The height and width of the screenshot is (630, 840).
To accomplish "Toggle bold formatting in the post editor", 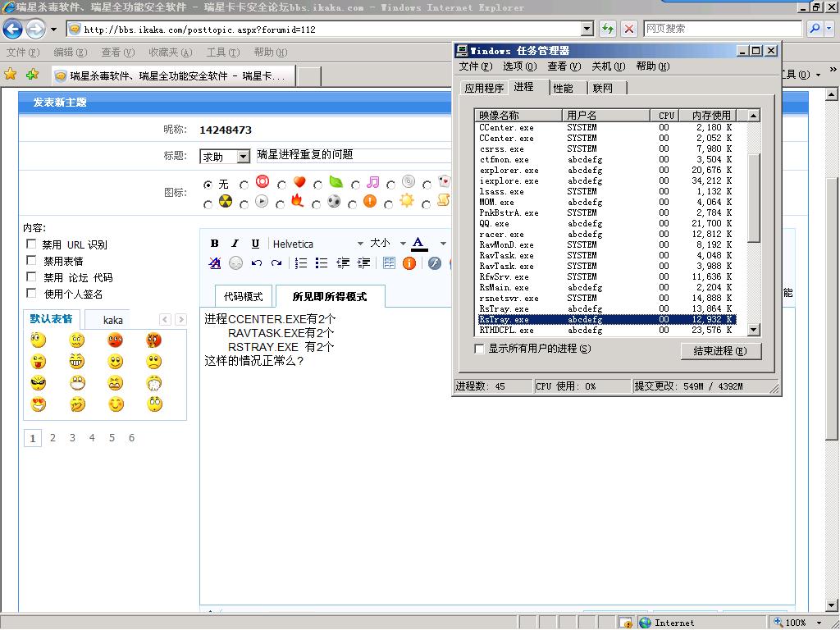I will pyautogui.click(x=214, y=244).
